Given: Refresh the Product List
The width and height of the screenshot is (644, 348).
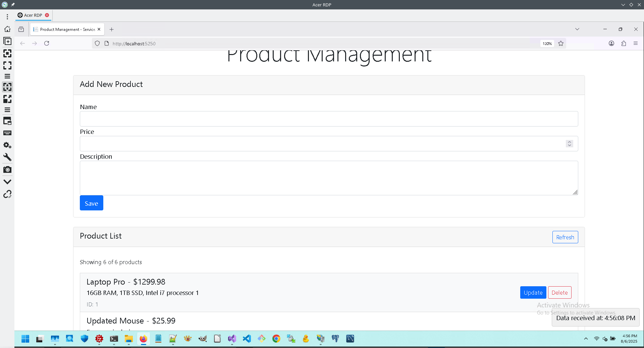Looking at the screenshot, I should 565,237.
